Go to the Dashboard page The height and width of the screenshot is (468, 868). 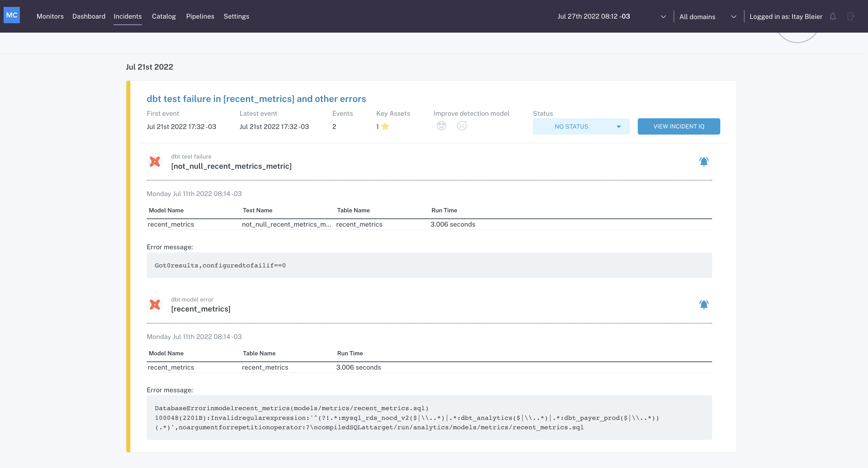point(89,16)
